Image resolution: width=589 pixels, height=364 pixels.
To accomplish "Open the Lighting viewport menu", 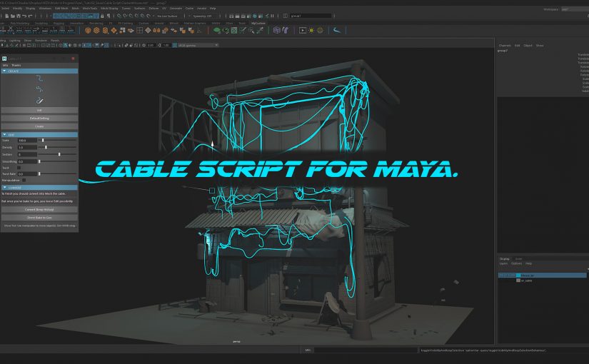I will [15, 41].
